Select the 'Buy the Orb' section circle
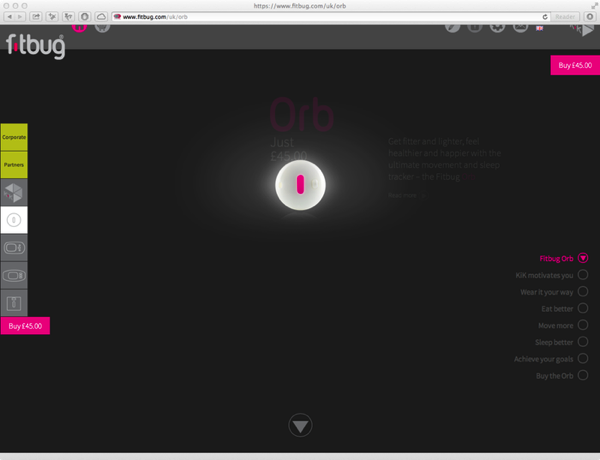 583,375
